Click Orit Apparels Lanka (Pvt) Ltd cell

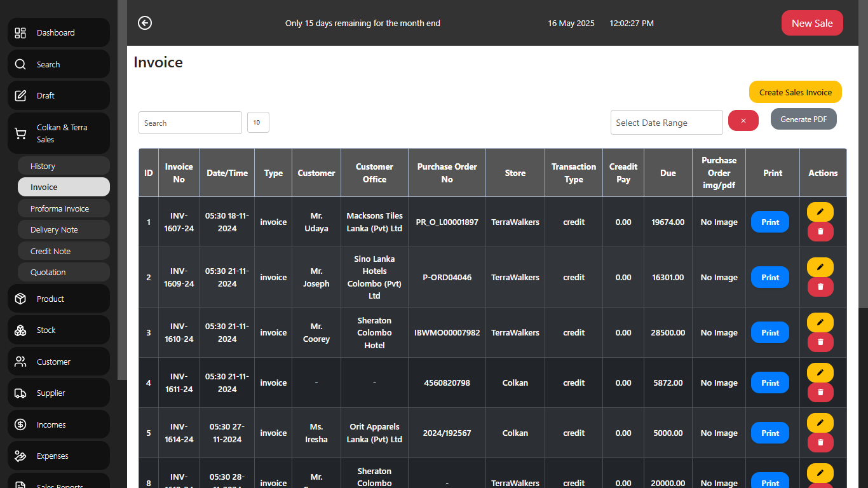coord(375,433)
